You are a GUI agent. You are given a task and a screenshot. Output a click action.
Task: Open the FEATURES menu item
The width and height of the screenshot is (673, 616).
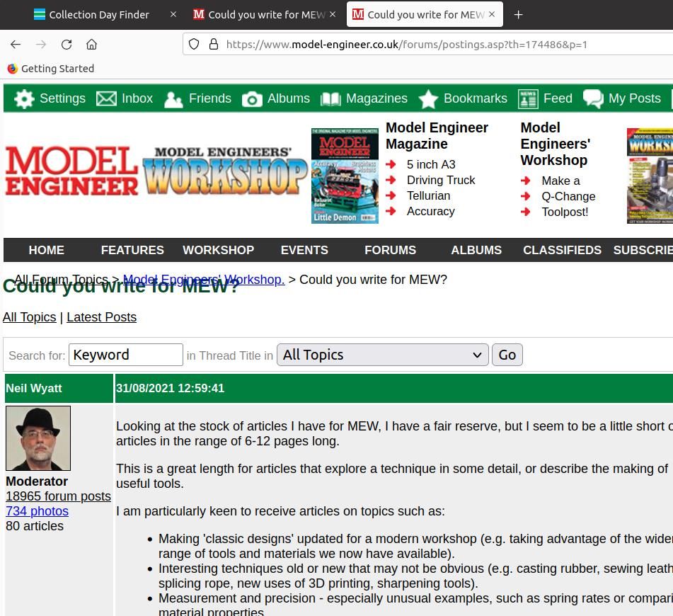click(132, 250)
